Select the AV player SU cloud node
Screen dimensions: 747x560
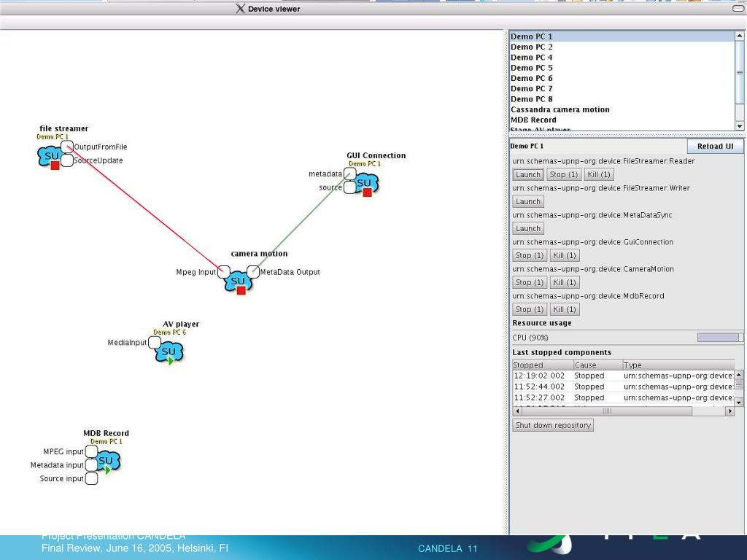click(169, 353)
